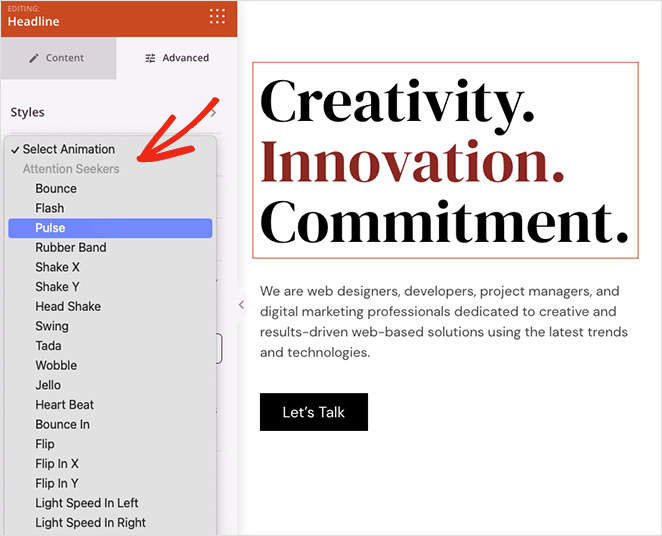
Task: Open the dotted grid menu icon
Action: [217, 16]
